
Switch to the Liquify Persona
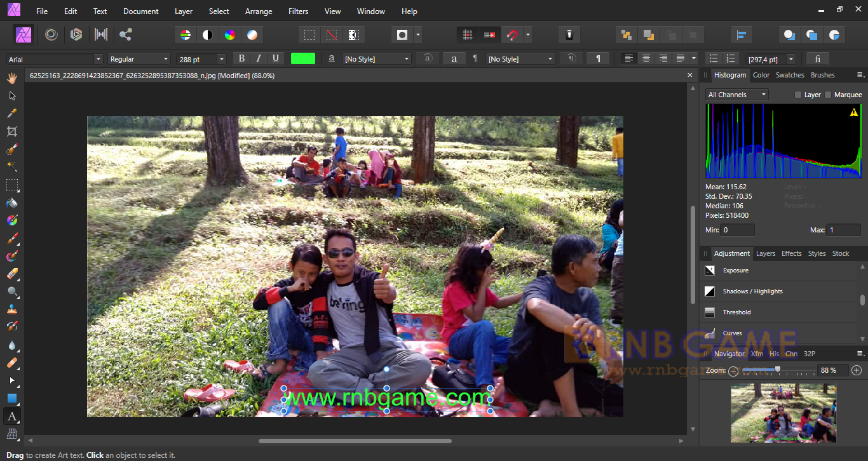point(51,34)
